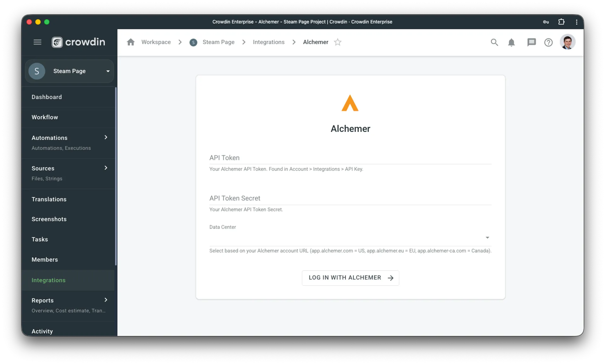Open the hamburger menu icon
605x364 pixels.
37,42
